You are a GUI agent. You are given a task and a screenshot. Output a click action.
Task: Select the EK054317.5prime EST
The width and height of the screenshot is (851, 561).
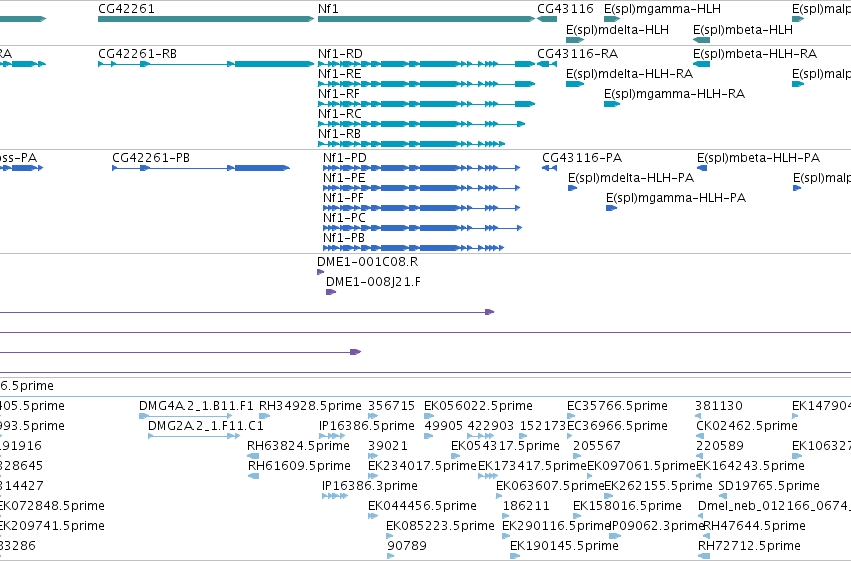pyautogui.click(x=455, y=456)
